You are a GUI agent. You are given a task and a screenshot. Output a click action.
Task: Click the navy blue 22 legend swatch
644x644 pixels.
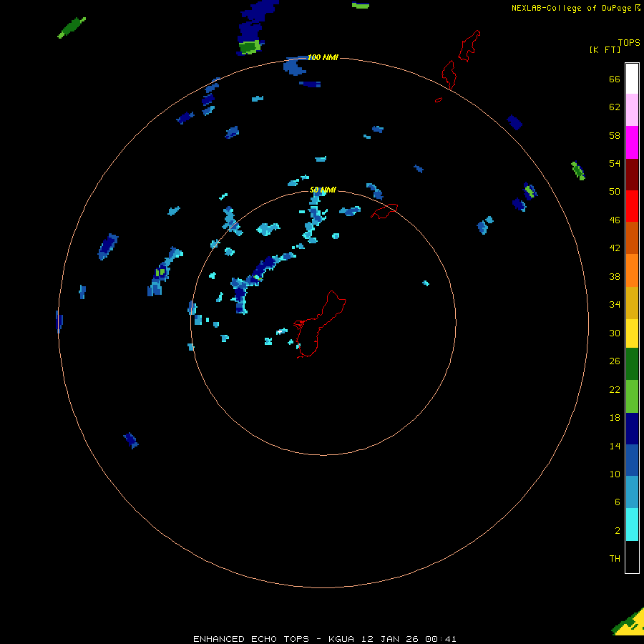click(632, 429)
